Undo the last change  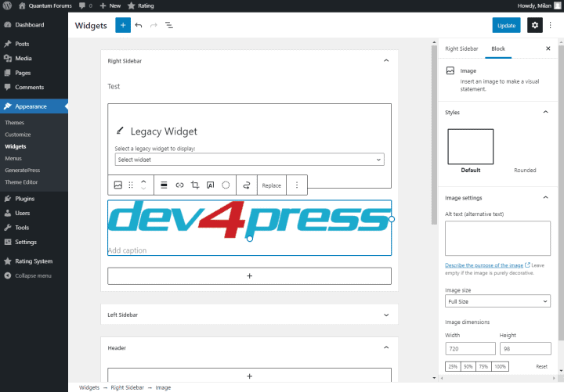pyautogui.click(x=139, y=25)
